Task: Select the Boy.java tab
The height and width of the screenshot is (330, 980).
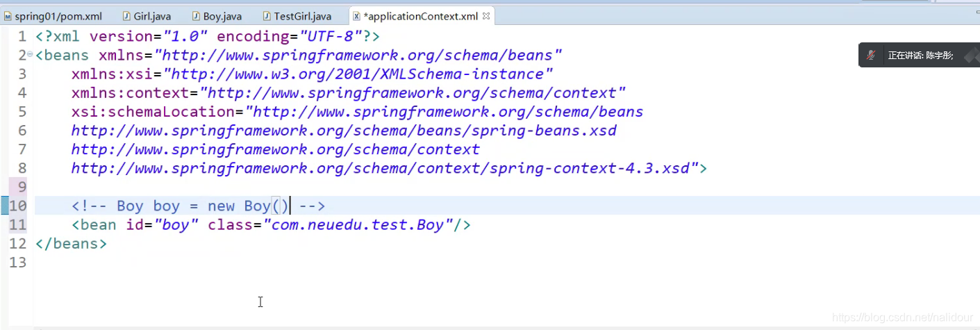Action: 216,15
